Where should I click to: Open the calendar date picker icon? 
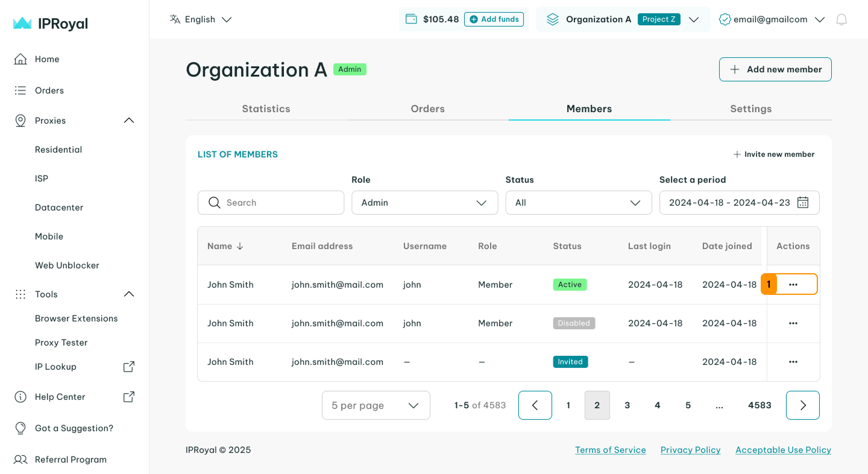click(803, 203)
